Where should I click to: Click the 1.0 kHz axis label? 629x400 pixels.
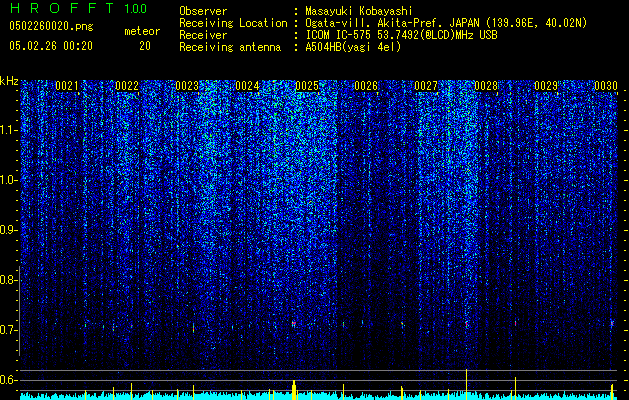pyautogui.click(x=8, y=180)
